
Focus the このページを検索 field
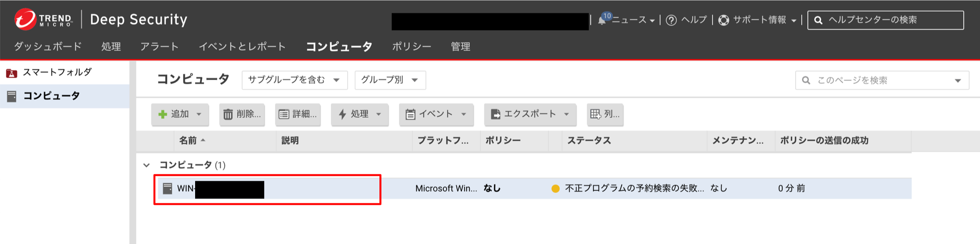click(882, 80)
